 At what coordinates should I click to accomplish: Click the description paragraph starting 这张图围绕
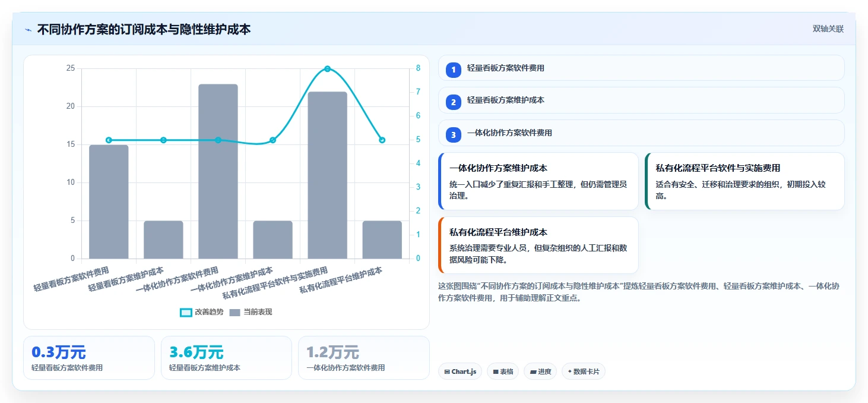click(x=639, y=292)
